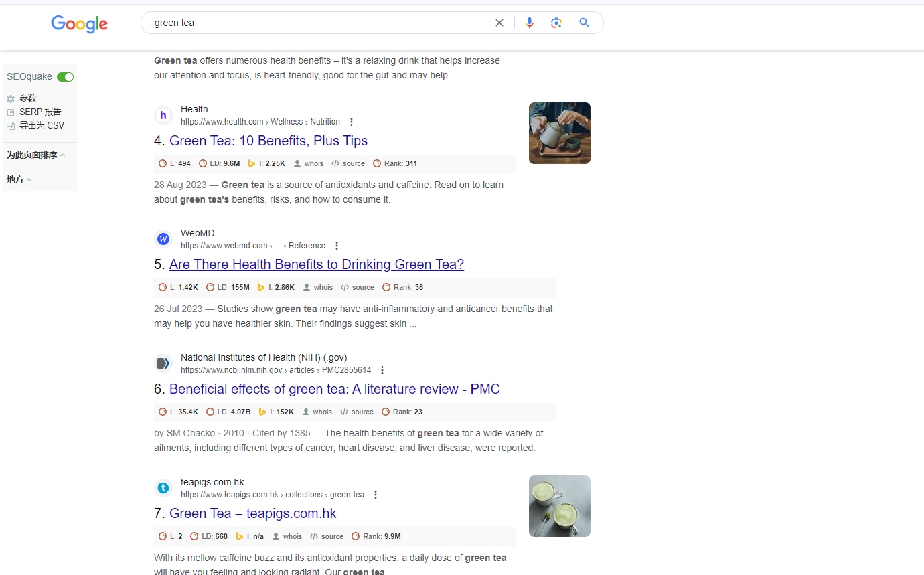Open the WebMD green tea benefits link
Screen dimensions: 924x575
(x=316, y=264)
